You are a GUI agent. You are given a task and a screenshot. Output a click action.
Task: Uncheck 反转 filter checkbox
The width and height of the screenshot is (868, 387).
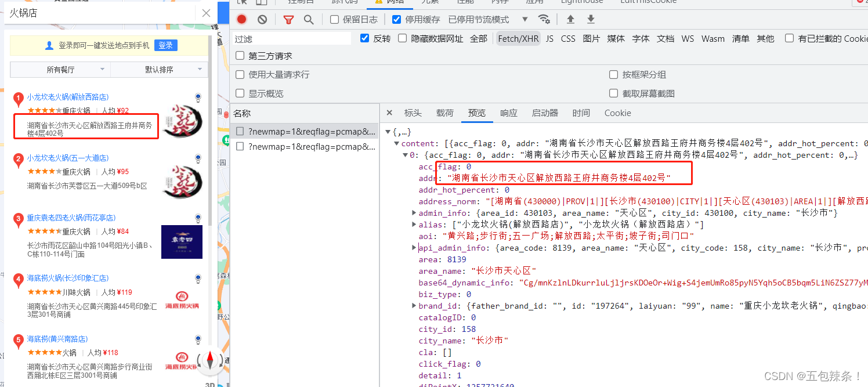(364, 38)
